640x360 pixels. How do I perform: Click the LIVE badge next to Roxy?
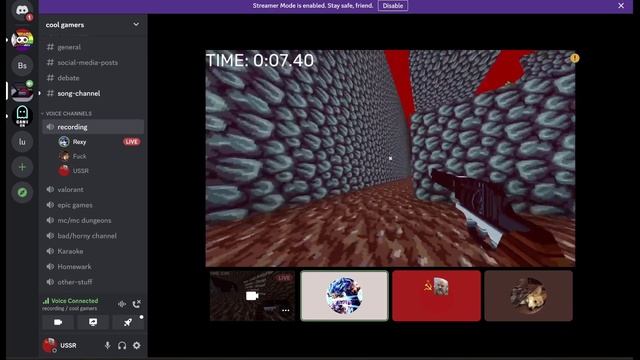coord(131,142)
